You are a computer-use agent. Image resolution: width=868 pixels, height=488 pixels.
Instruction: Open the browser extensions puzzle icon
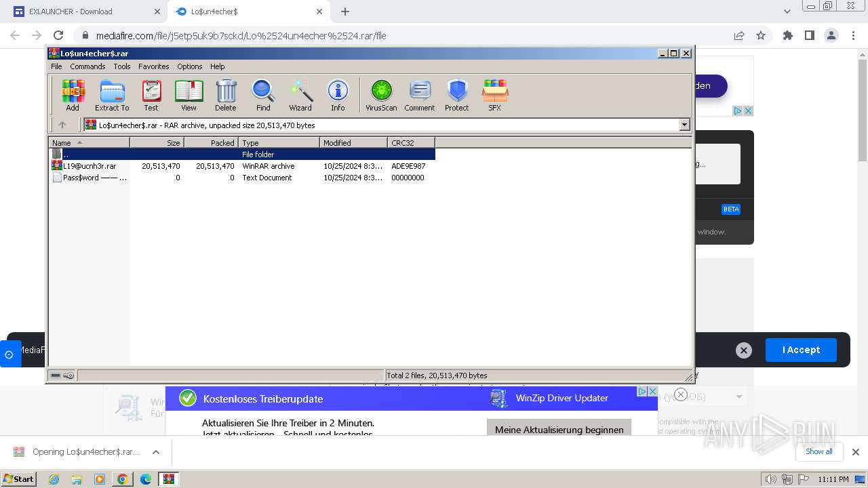click(788, 35)
